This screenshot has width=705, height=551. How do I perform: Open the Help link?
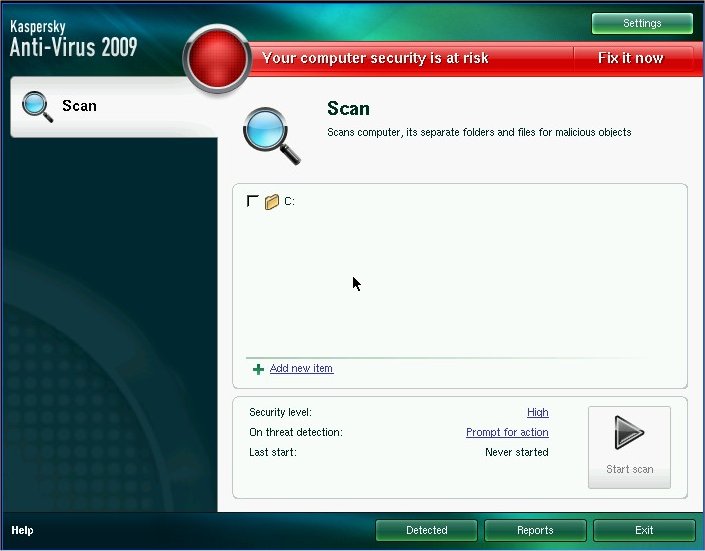pos(22,530)
